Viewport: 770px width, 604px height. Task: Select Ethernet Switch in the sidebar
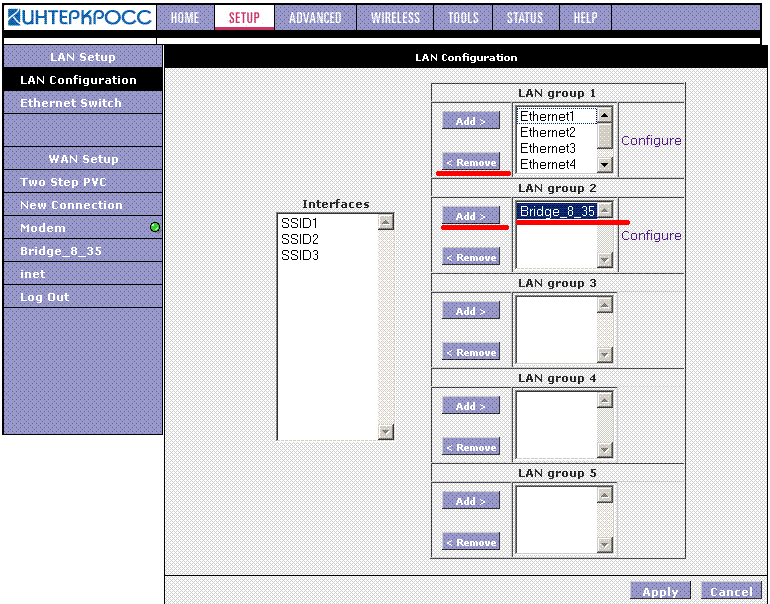click(71, 103)
